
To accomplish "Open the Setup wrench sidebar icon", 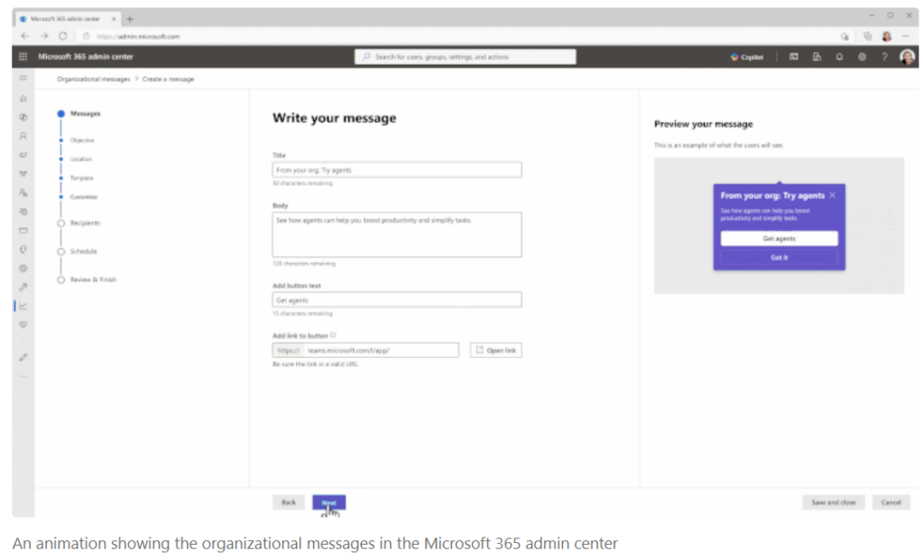I will pyautogui.click(x=23, y=287).
